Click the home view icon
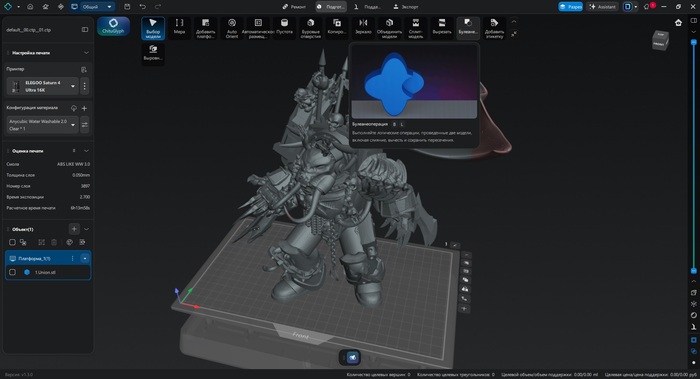The height and width of the screenshot is (379, 700). (679, 23)
